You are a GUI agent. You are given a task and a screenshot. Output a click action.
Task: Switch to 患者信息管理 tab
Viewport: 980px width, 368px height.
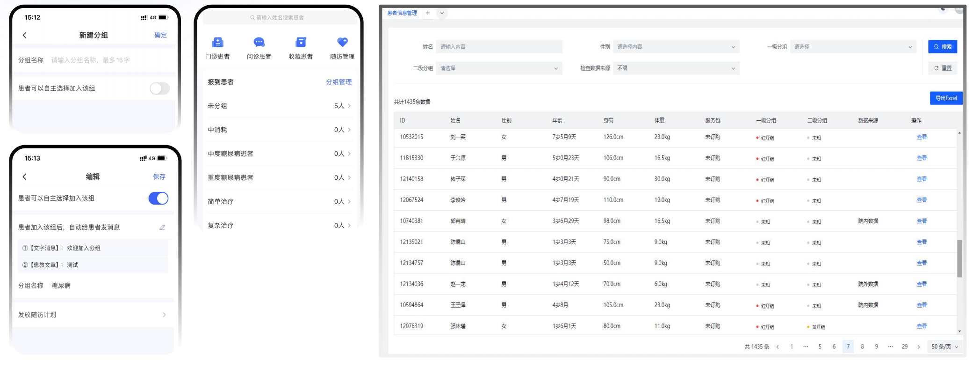pyautogui.click(x=402, y=13)
